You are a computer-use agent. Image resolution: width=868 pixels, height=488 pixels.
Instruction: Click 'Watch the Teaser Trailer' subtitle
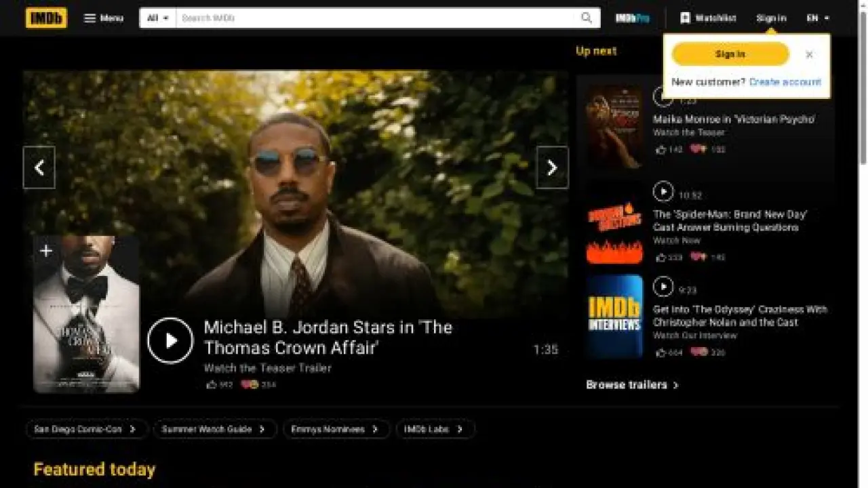point(267,368)
